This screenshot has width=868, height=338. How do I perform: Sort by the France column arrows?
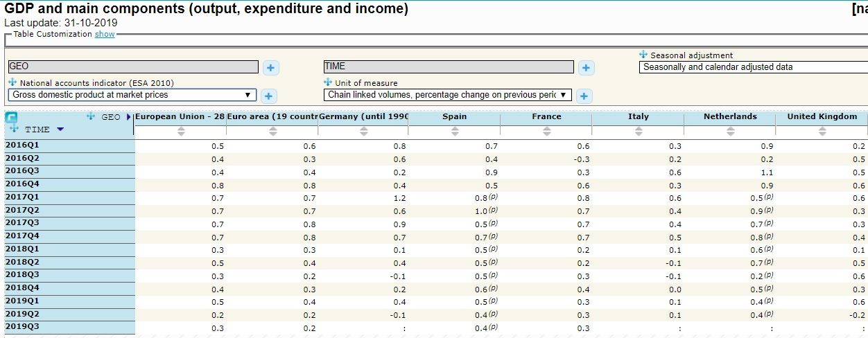(546, 131)
